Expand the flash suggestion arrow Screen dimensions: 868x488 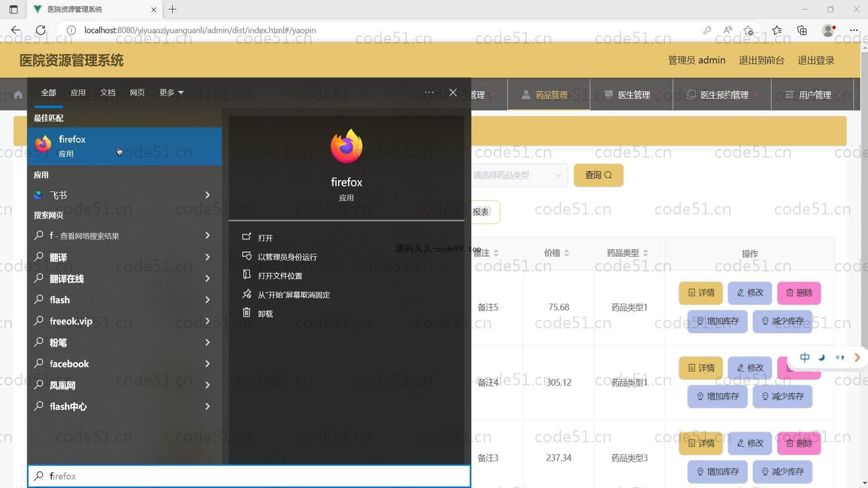pos(208,300)
